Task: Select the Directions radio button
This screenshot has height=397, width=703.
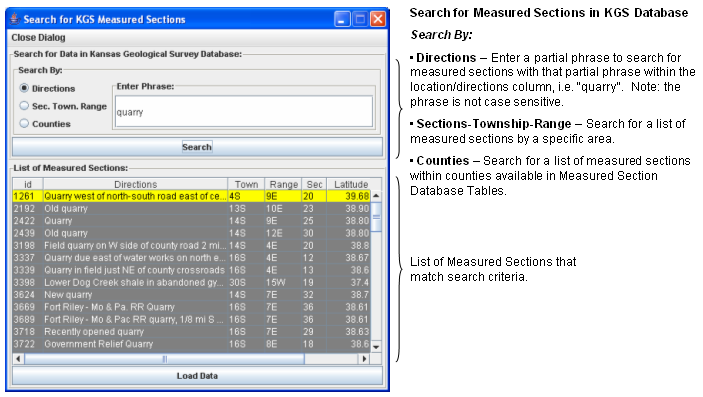Action: (x=24, y=88)
